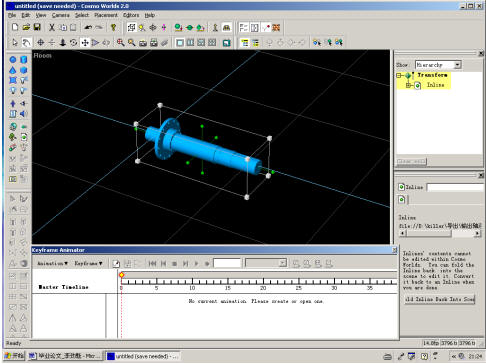Open a file with the folder icon

tap(26, 27)
